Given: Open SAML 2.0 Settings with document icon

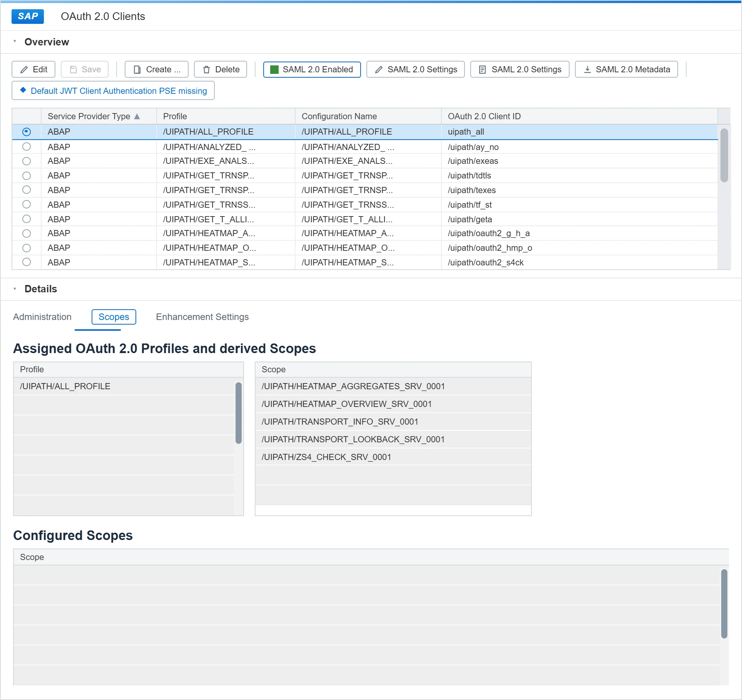Looking at the screenshot, I should point(520,69).
